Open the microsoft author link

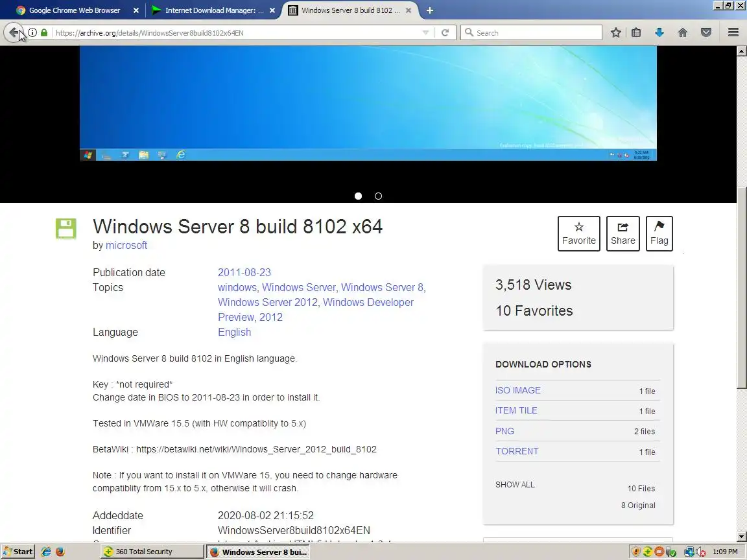click(126, 245)
